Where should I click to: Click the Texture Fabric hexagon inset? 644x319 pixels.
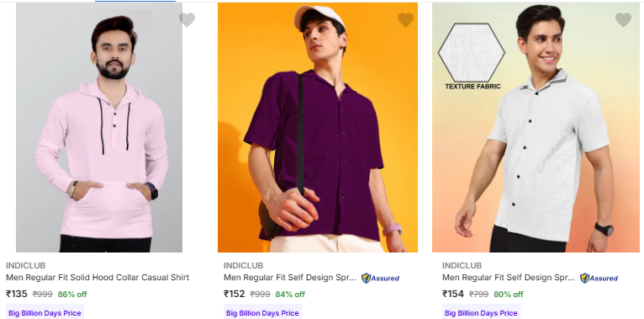tap(472, 53)
